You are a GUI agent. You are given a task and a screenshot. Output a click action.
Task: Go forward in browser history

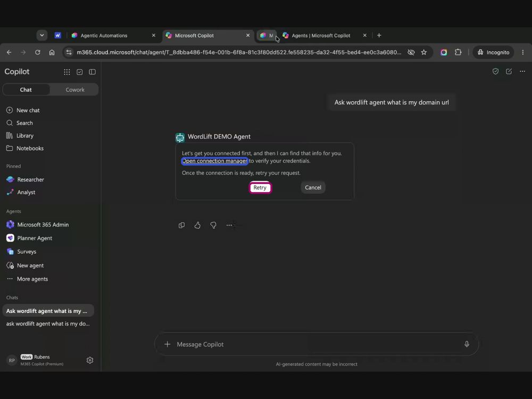tap(23, 52)
